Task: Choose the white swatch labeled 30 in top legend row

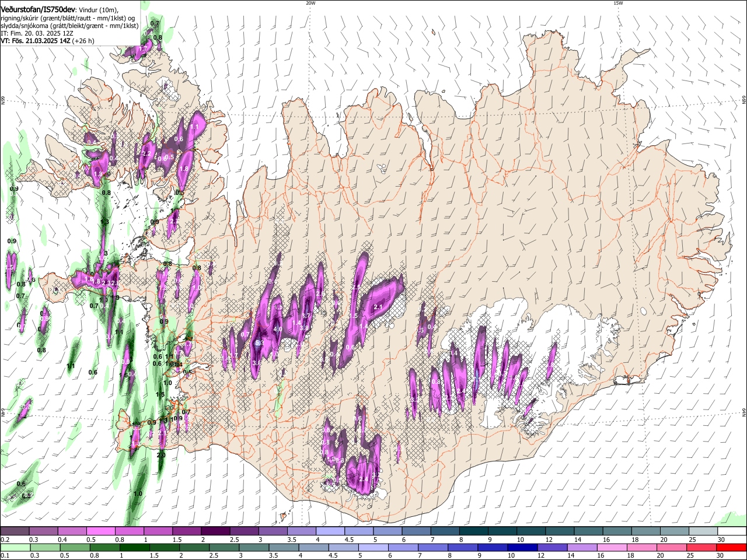Action: [732, 531]
